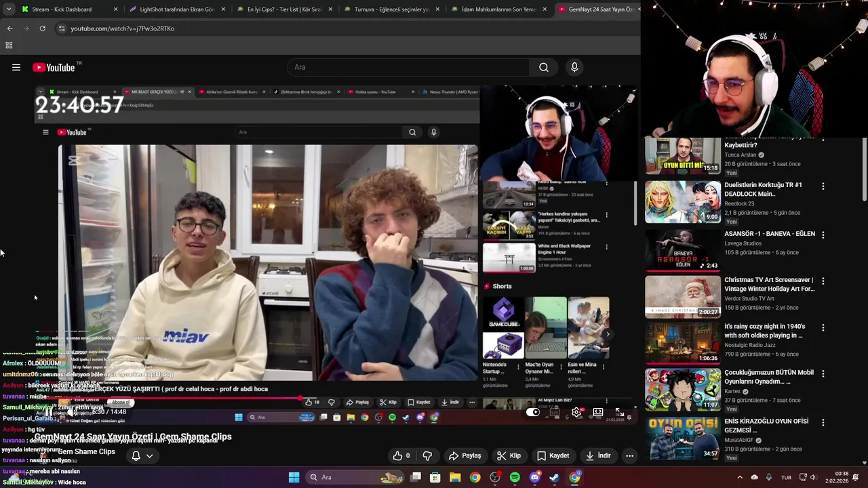Open the Christmas Santa screensaver thumbnail

tap(683, 296)
